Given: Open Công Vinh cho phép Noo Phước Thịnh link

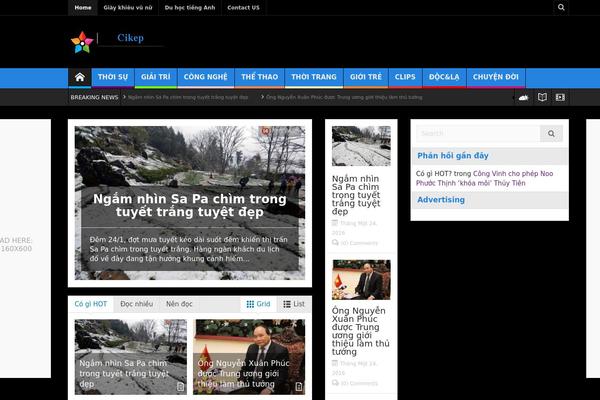Looking at the screenshot, I should point(484,178).
